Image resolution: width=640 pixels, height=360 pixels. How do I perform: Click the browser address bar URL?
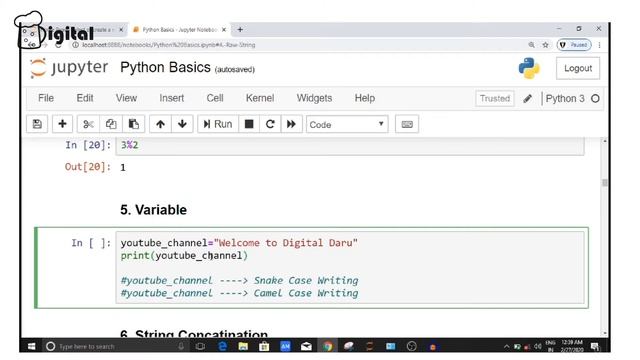point(169,45)
